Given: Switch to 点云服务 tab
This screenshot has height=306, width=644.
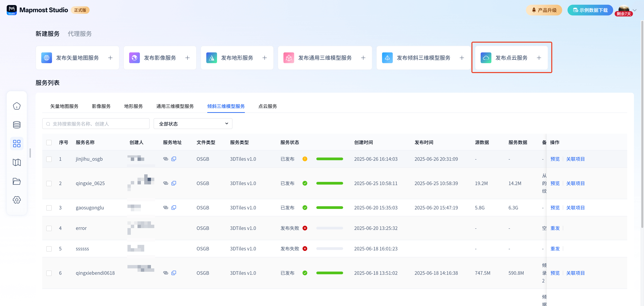Looking at the screenshot, I should [267, 106].
